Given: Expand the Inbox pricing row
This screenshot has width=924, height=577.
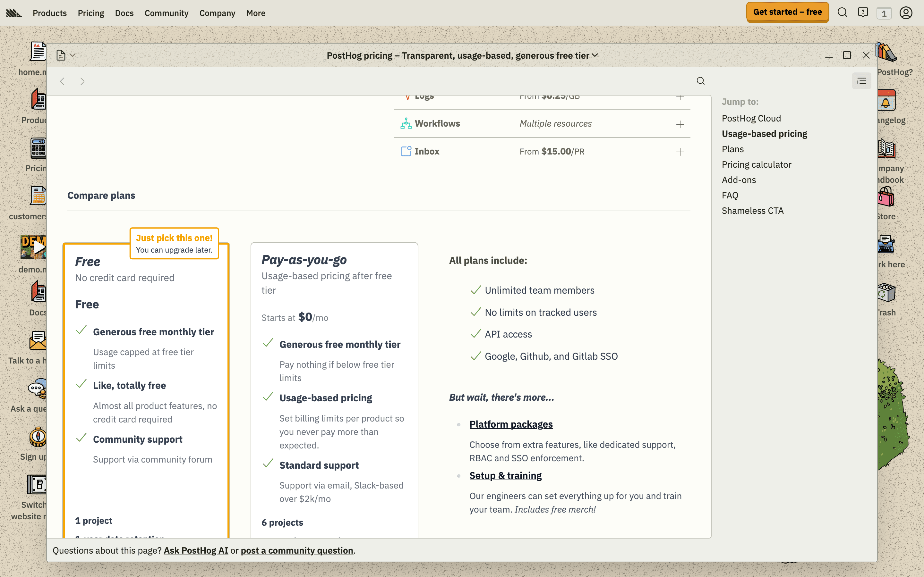Looking at the screenshot, I should tap(680, 152).
